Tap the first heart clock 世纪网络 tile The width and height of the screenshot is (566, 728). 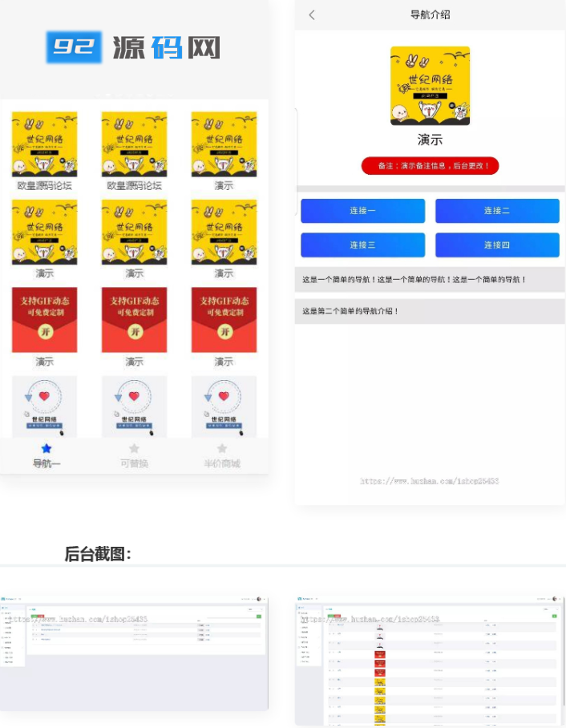45,406
